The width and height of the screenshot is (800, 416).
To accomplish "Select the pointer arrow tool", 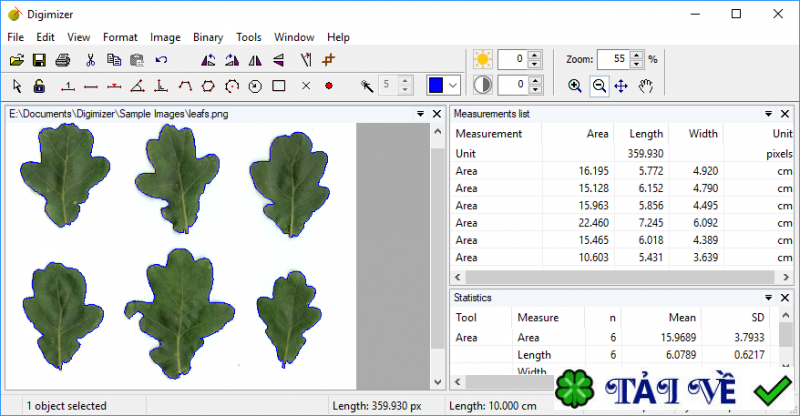I will click(x=17, y=86).
